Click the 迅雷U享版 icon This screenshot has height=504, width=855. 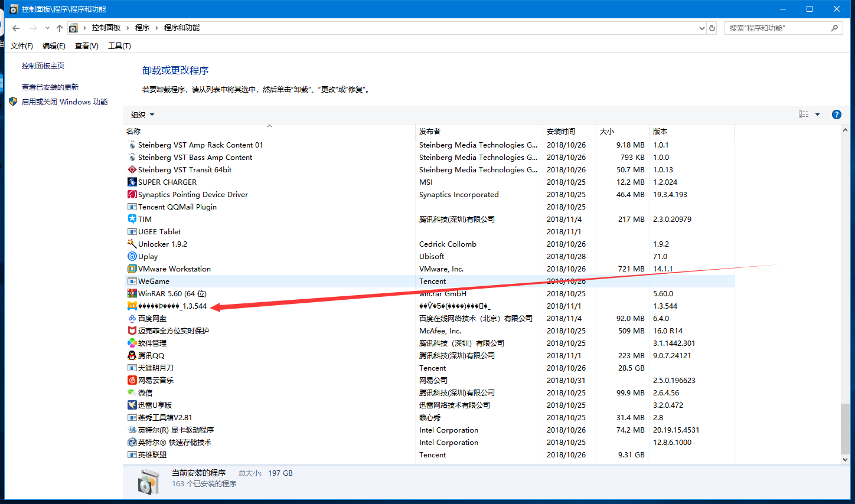pyautogui.click(x=132, y=405)
